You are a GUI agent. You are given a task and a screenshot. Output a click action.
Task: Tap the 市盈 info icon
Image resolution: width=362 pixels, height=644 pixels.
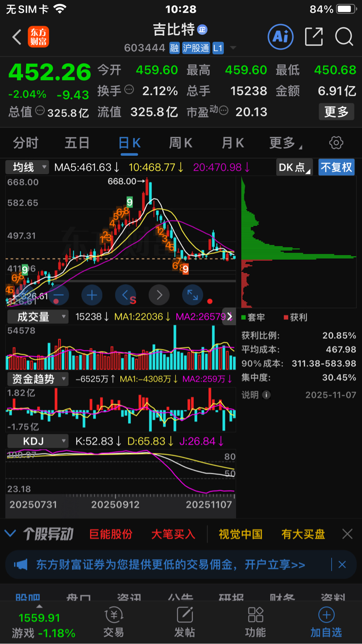224,111
